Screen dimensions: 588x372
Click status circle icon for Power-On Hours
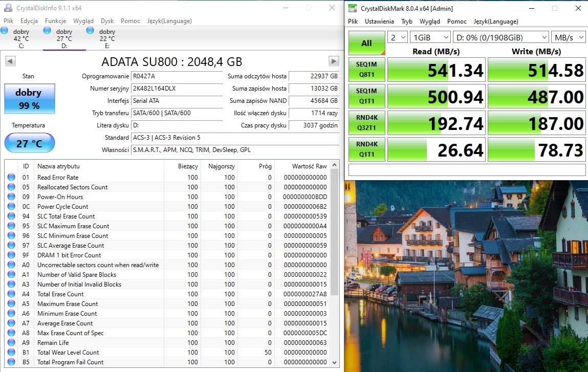coord(11,197)
